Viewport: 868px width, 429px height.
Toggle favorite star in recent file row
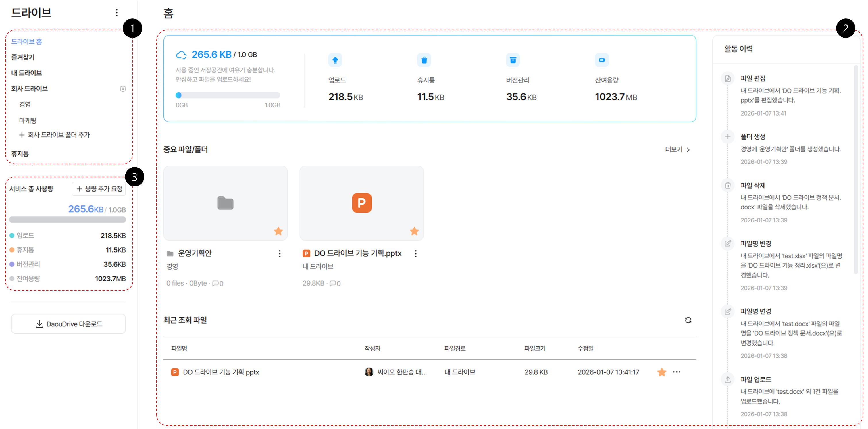pos(661,372)
